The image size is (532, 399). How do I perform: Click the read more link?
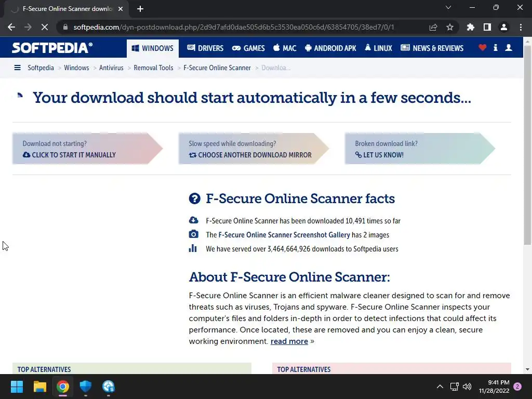click(289, 341)
